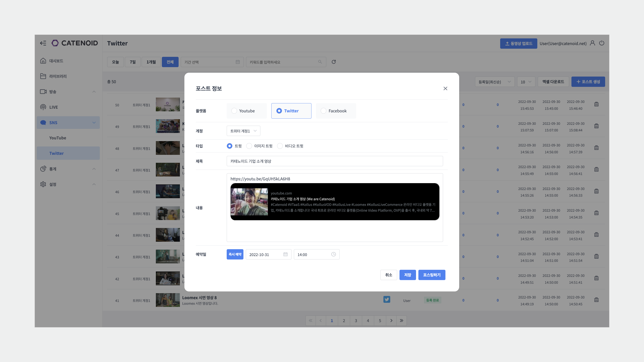Select the Youtube platform radio option
644x362 pixels.
pyautogui.click(x=234, y=111)
